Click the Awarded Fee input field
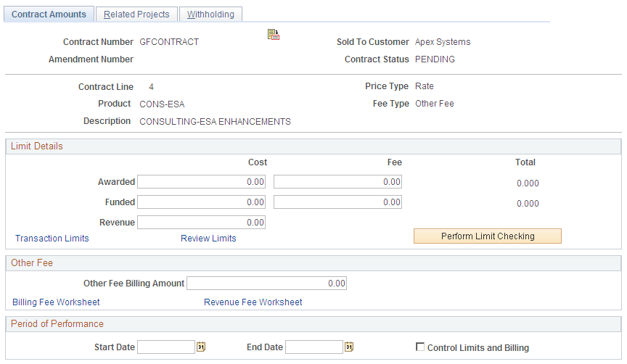The width and height of the screenshot is (627, 364). pos(337,182)
